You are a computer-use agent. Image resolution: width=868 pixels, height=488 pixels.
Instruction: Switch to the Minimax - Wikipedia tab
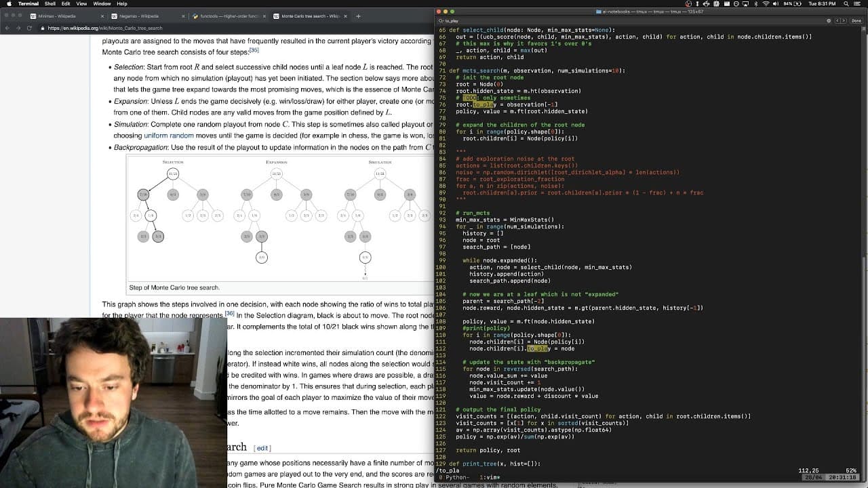[66, 16]
